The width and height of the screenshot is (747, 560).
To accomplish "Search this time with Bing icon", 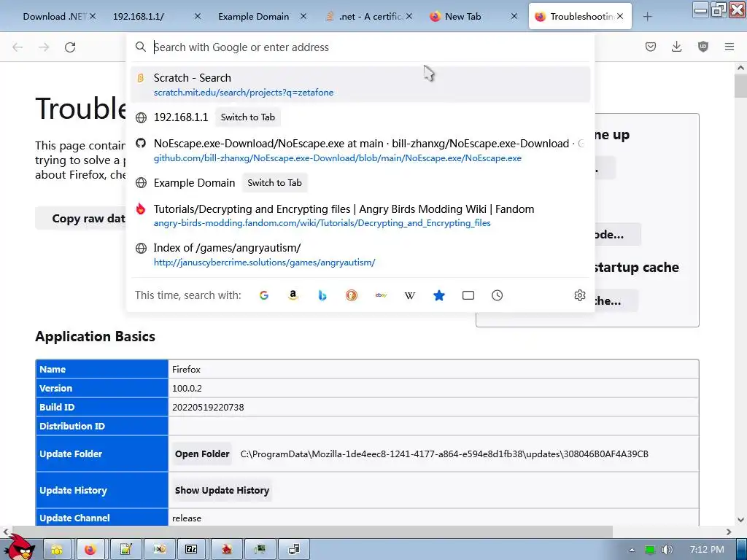I will coord(322,295).
